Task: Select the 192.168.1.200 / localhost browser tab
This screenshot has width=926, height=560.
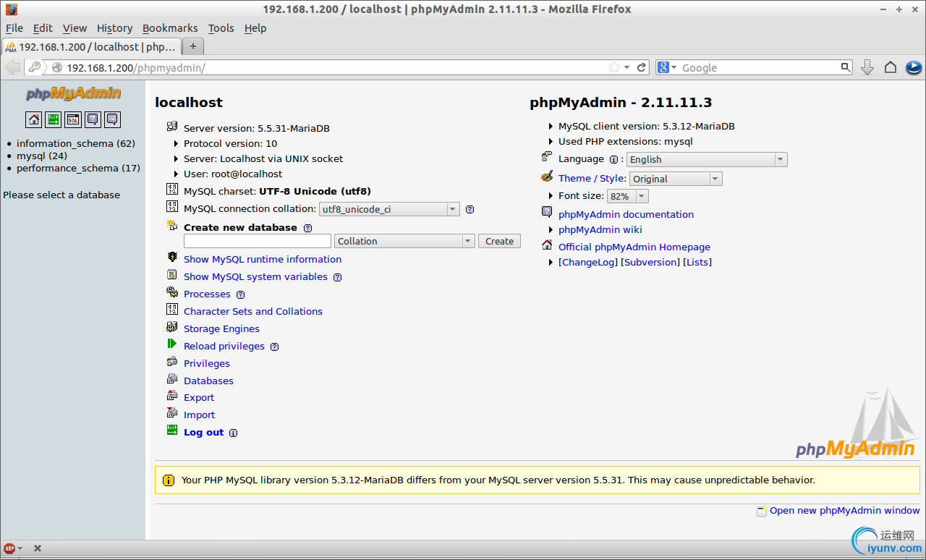Action: pyautogui.click(x=92, y=46)
